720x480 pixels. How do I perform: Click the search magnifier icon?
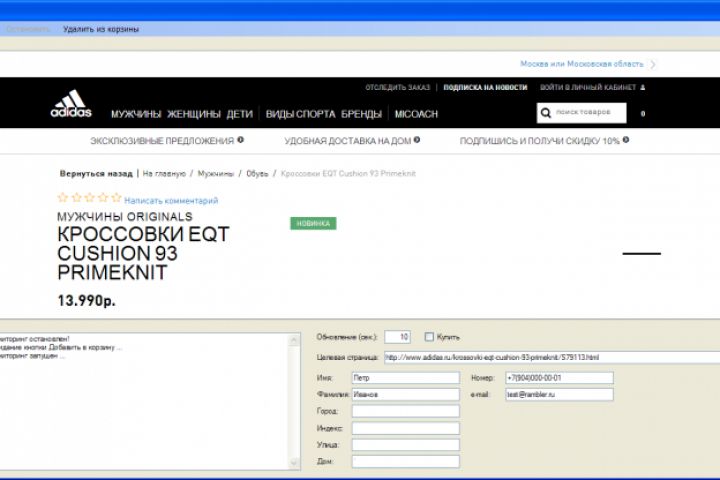coord(546,113)
